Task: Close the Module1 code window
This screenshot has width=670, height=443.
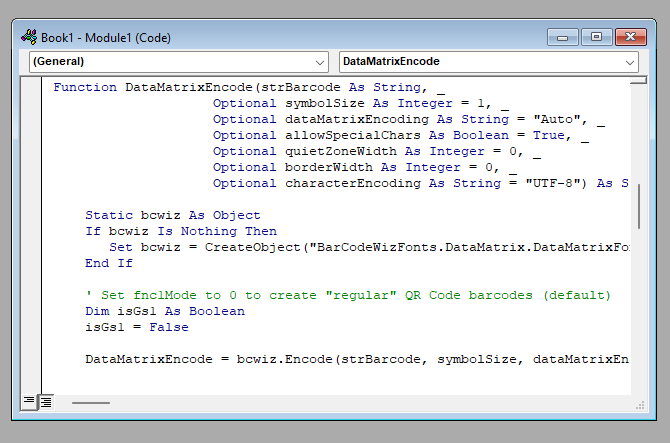Action: pos(631,37)
